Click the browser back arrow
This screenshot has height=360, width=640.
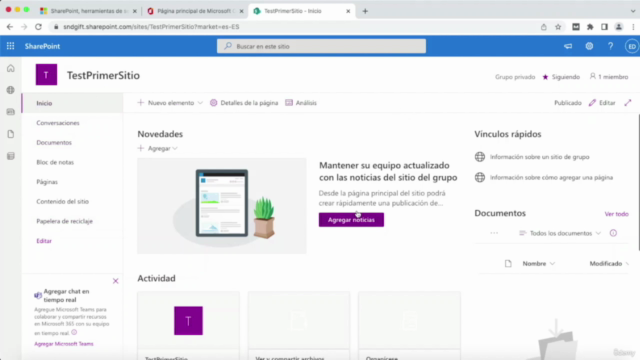(10, 27)
